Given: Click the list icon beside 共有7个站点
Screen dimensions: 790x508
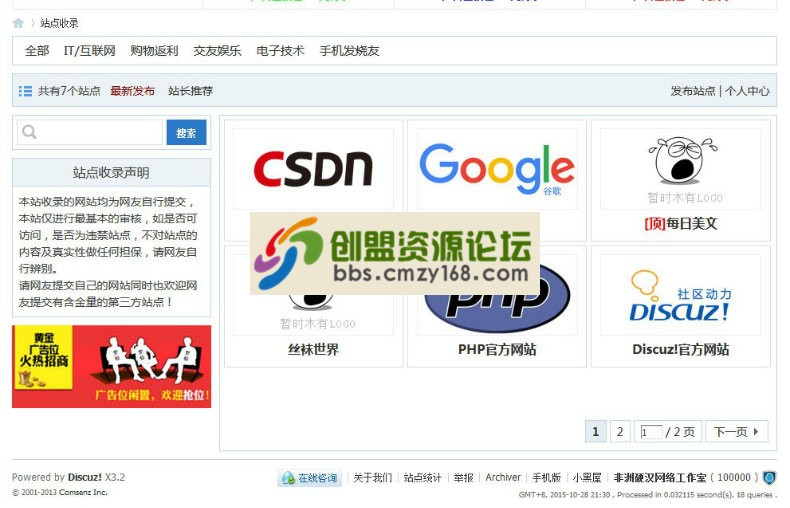Looking at the screenshot, I should [x=25, y=91].
